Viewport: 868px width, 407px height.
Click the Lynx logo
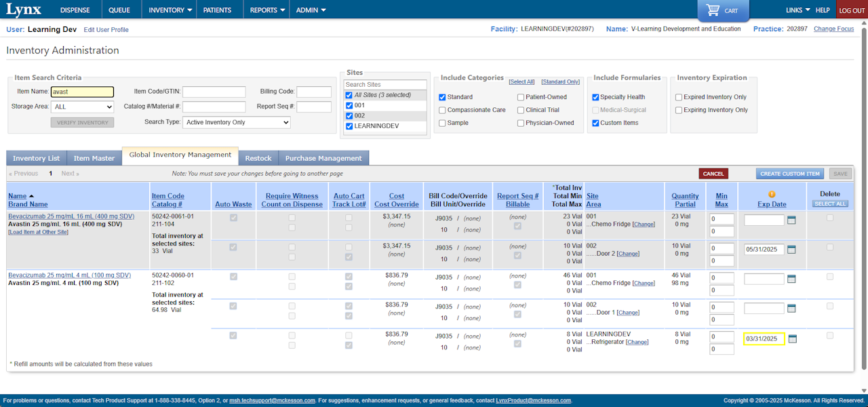tap(24, 9)
